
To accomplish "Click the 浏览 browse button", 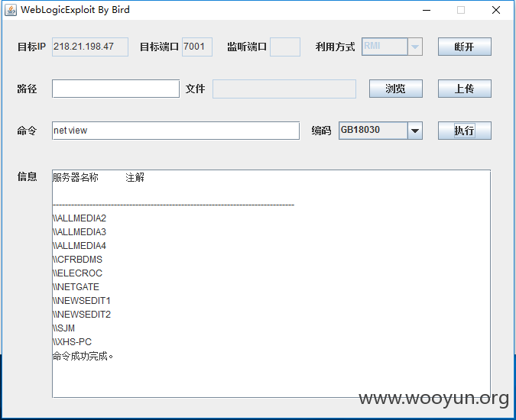I will [395, 89].
